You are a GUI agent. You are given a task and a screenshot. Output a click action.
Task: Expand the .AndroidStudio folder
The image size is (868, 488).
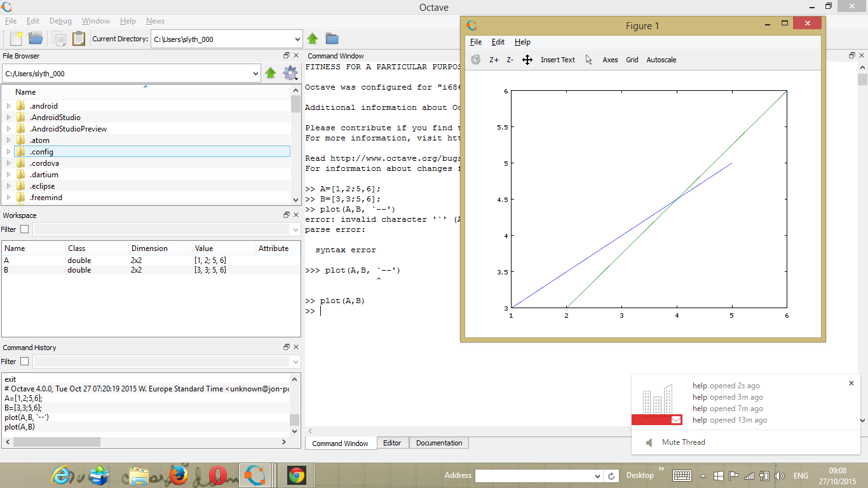9,118
